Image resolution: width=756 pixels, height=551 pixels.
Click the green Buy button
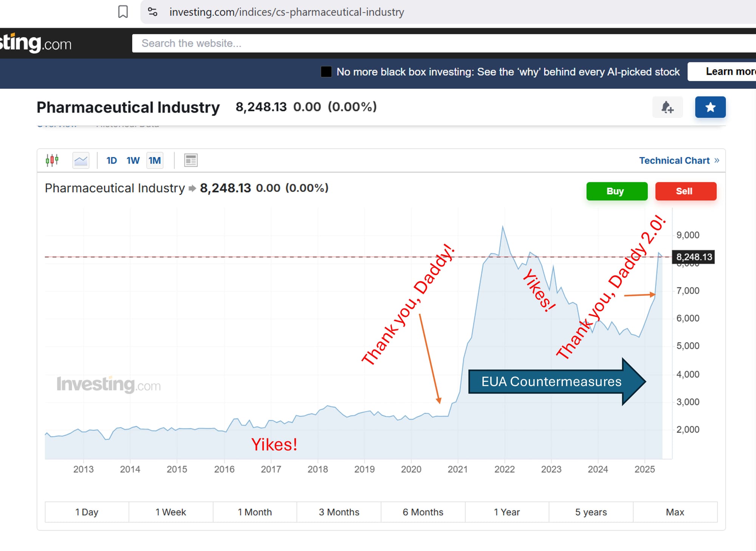617,191
